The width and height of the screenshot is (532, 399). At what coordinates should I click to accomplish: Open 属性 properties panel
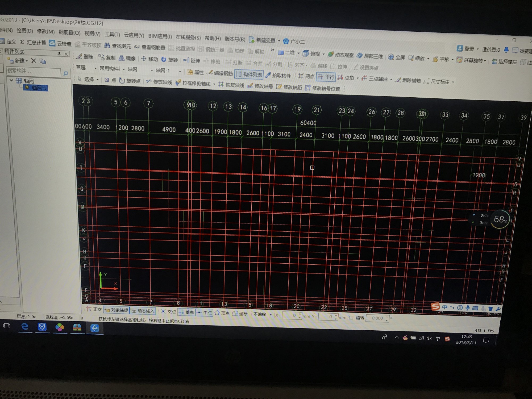(196, 72)
